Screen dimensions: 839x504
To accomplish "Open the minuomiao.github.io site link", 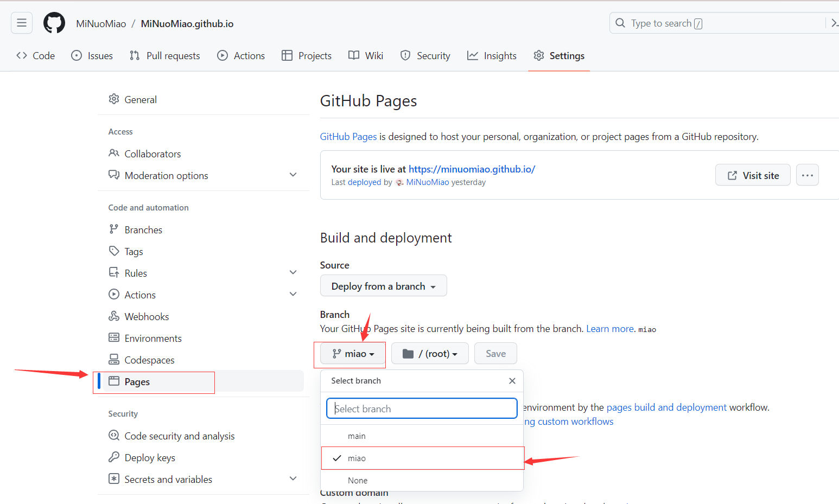I will [x=472, y=169].
